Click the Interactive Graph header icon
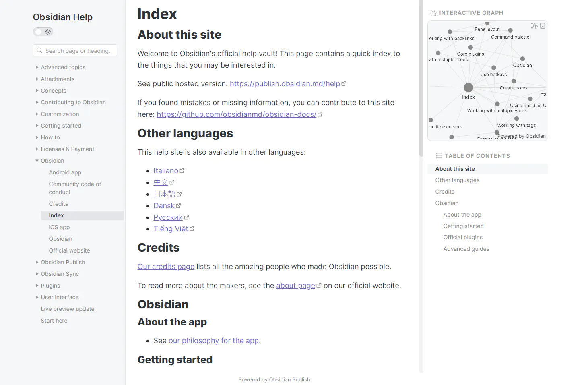The height and width of the screenshot is (385, 588). 433,13
